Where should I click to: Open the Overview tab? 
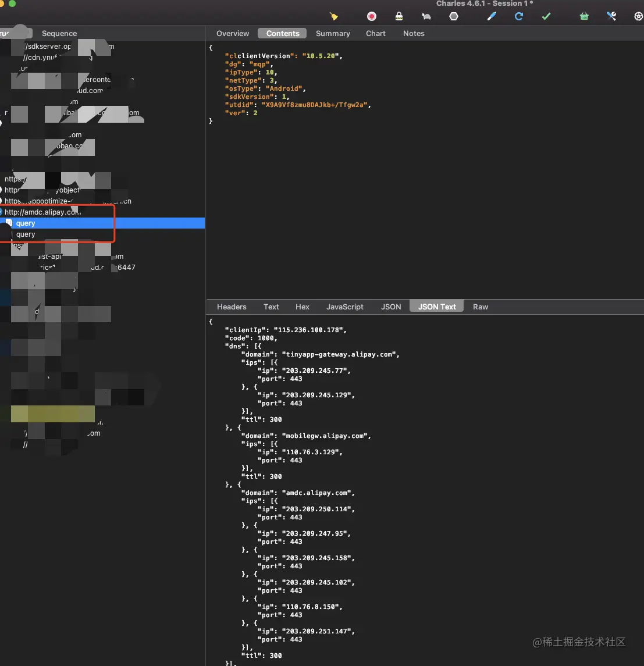pos(232,34)
